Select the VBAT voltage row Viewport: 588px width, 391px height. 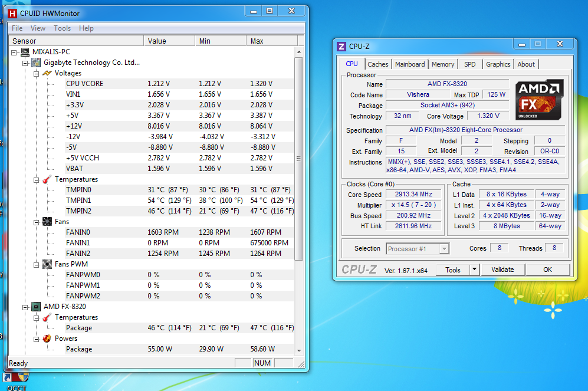tap(179, 169)
